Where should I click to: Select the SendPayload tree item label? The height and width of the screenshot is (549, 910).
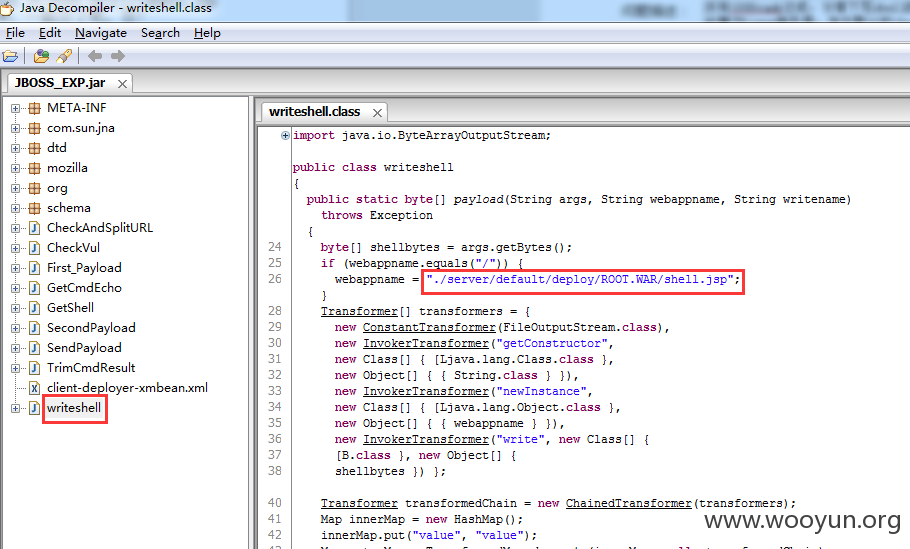84,348
